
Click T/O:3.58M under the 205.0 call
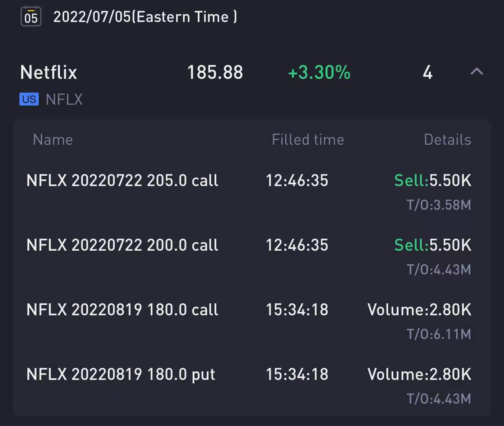[x=439, y=205]
